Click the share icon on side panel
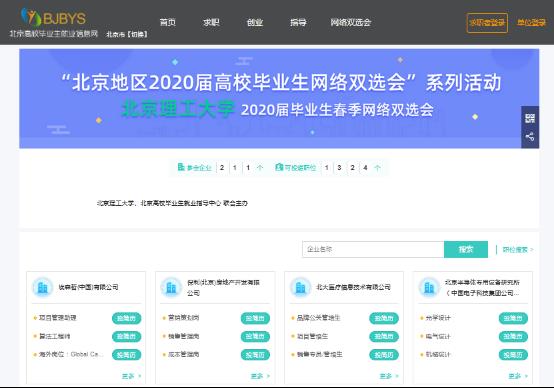Viewport: 554px width, 388px height. coord(530,137)
